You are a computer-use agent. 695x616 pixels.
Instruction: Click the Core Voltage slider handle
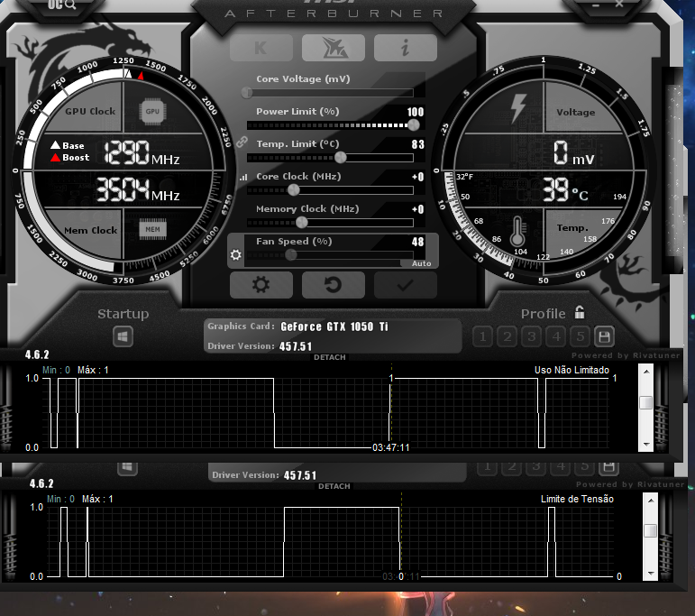[x=247, y=93]
